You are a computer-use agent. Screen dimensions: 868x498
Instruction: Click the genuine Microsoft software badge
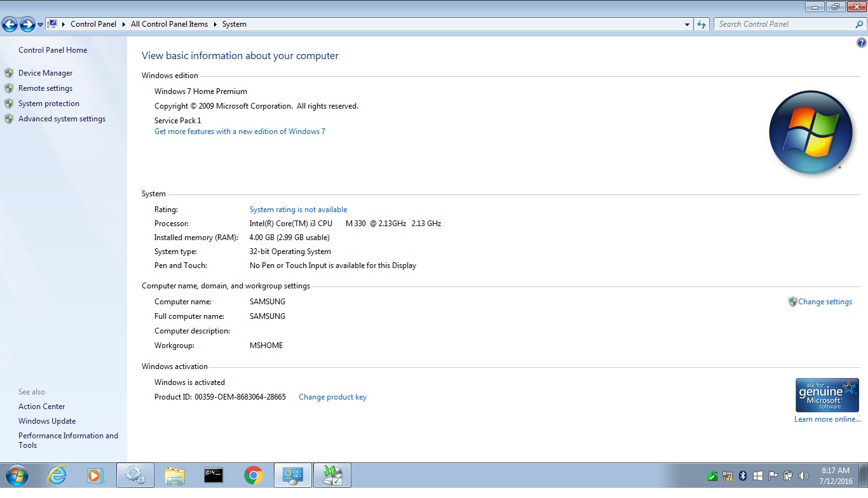pyautogui.click(x=827, y=395)
